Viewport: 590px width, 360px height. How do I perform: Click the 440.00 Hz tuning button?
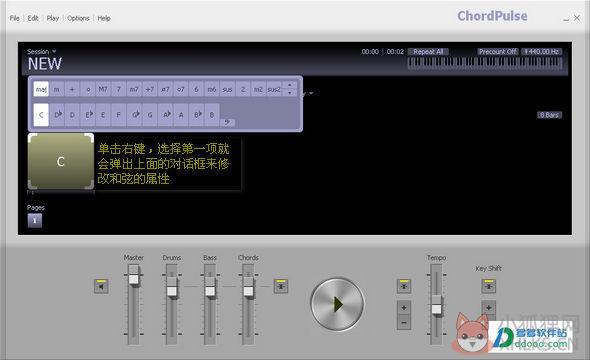click(542, 52)
